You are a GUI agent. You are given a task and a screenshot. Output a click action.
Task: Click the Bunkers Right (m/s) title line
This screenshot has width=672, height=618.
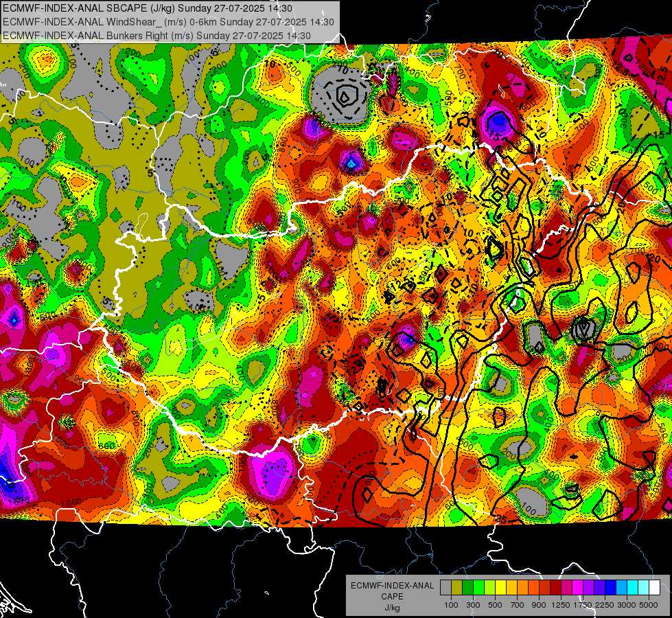click(x=157, y=36)
